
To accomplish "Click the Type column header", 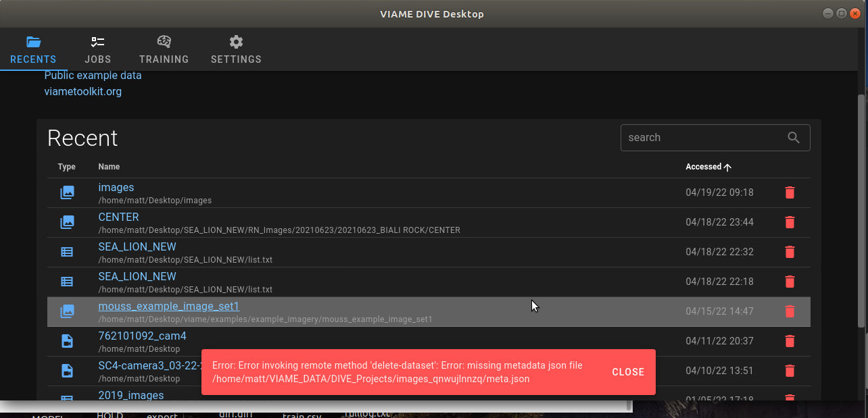I will pyautogui.click(x=67, y=166).
